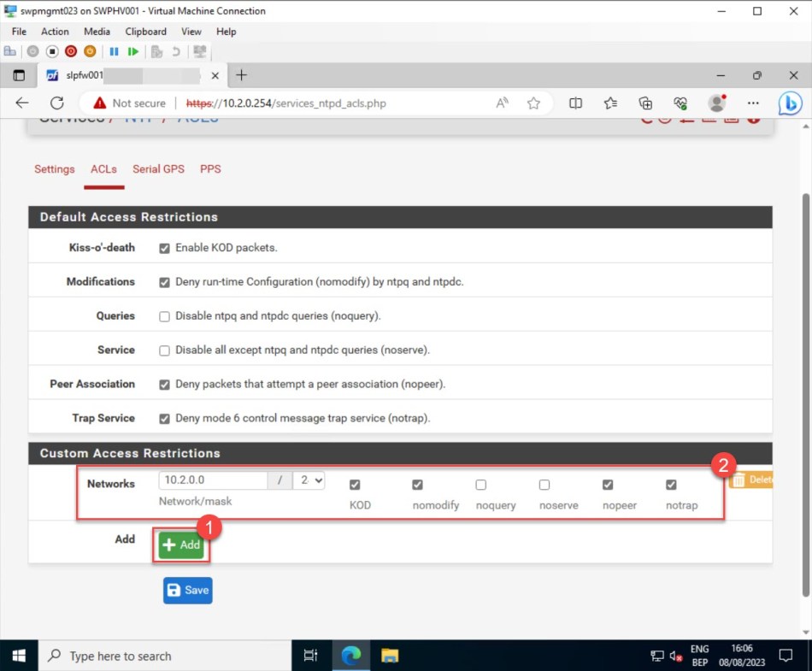Screen dimensions: 812x671
Task: Open Edge settings via ellipsis menu
Action: click(x=753, y=103)
